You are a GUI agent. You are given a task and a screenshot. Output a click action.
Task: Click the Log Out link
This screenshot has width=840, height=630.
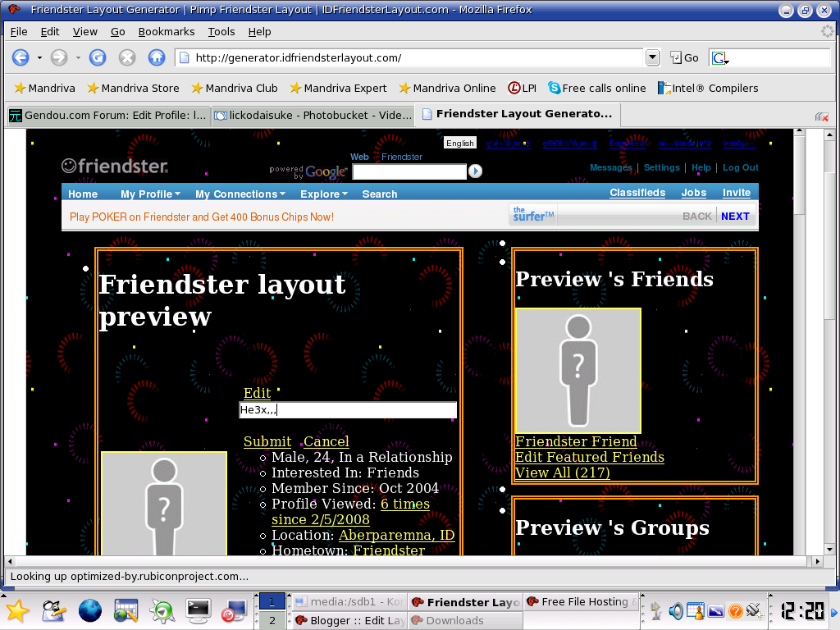741,167
